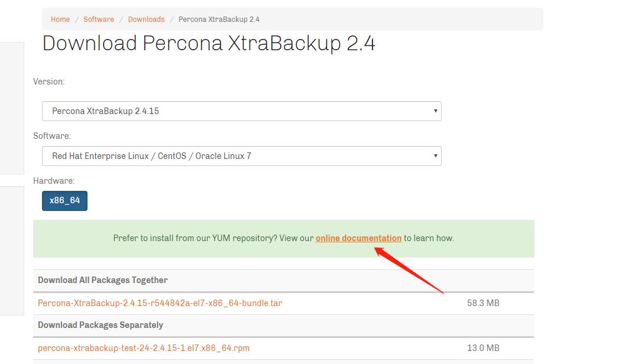Viewport: 619px width, 364px height.
Task: Click the Percona XtraBackup 2.4 breadcrumb text
Action: (219, 19)
